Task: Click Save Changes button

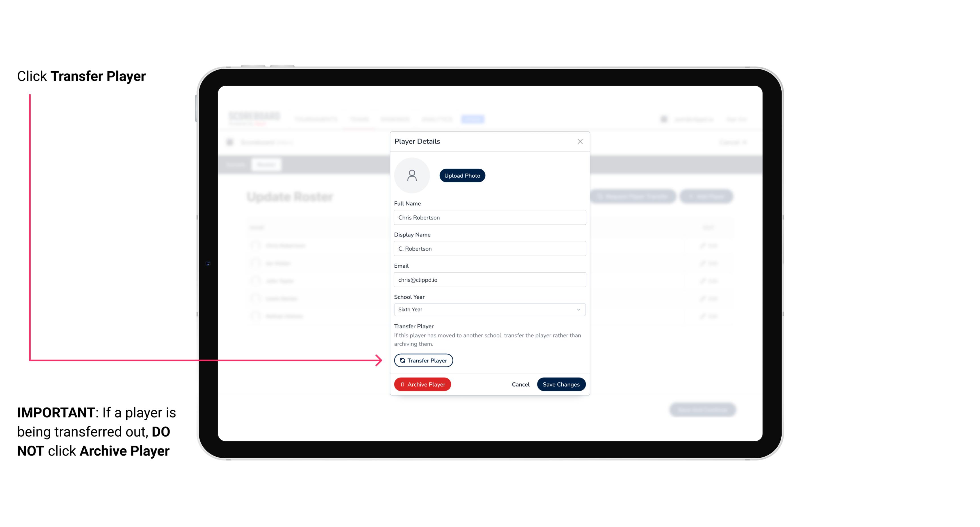Action: point(561,383)
